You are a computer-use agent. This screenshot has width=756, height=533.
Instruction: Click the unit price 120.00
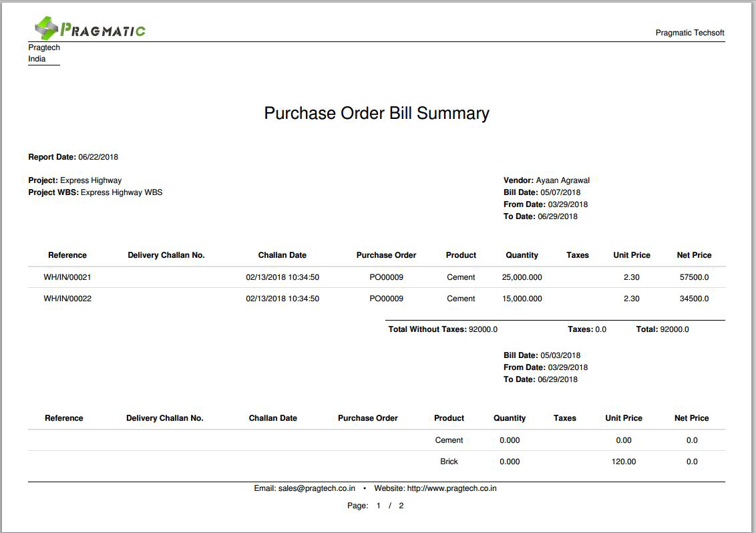click(623, 462)
